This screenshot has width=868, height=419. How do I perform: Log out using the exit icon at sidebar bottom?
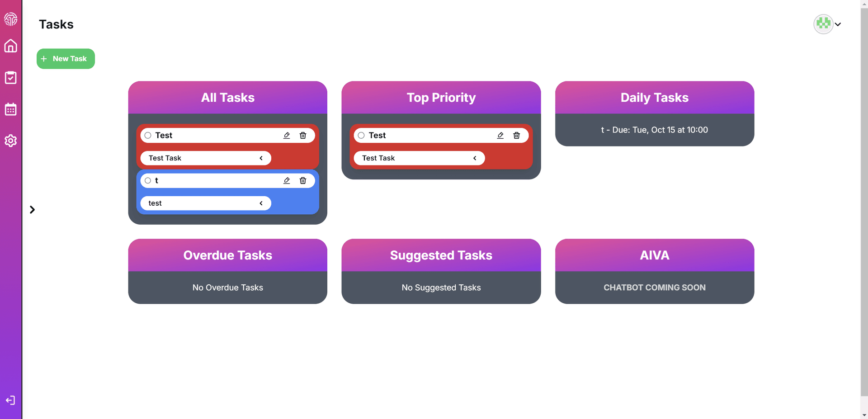[x=10, y=400]
